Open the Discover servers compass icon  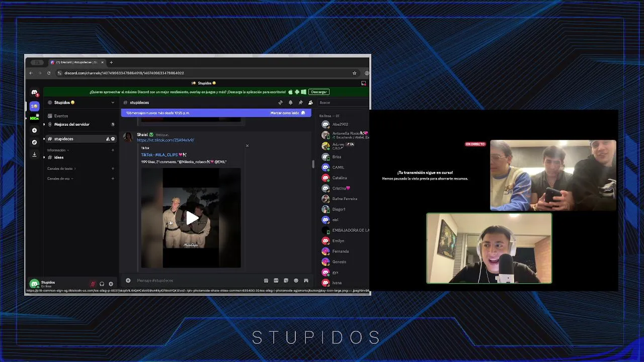34,142
